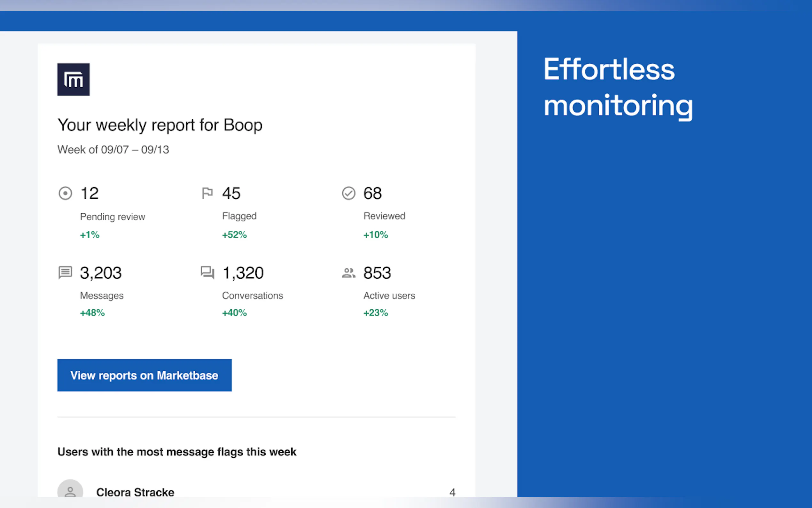The width and height of the screenshot is (812, 508).
Task: Click the 68 reviewed count
Action: pos(372,193)
